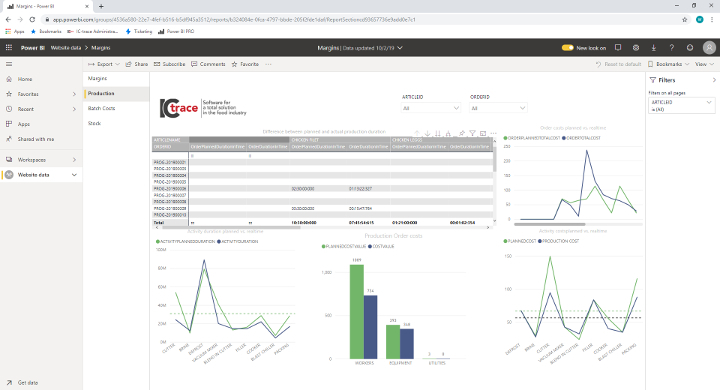720x390 pixels.
Task: Expand the Workspaces navigation item
Action: click(41, 160)
